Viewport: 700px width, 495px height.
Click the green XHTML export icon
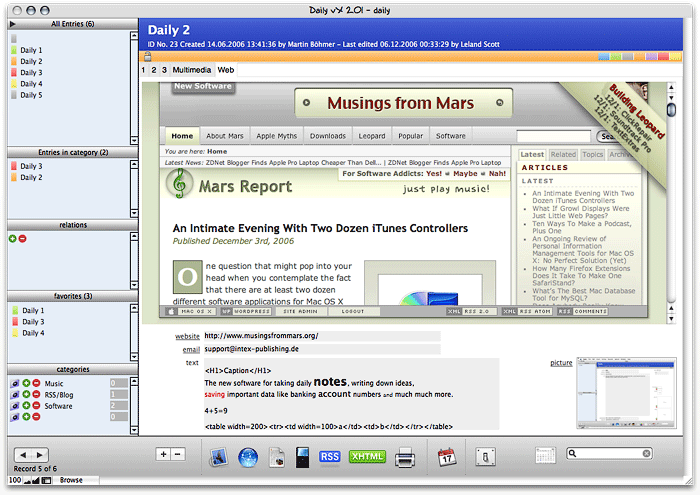pyautogui.click(x=367, y=457)
